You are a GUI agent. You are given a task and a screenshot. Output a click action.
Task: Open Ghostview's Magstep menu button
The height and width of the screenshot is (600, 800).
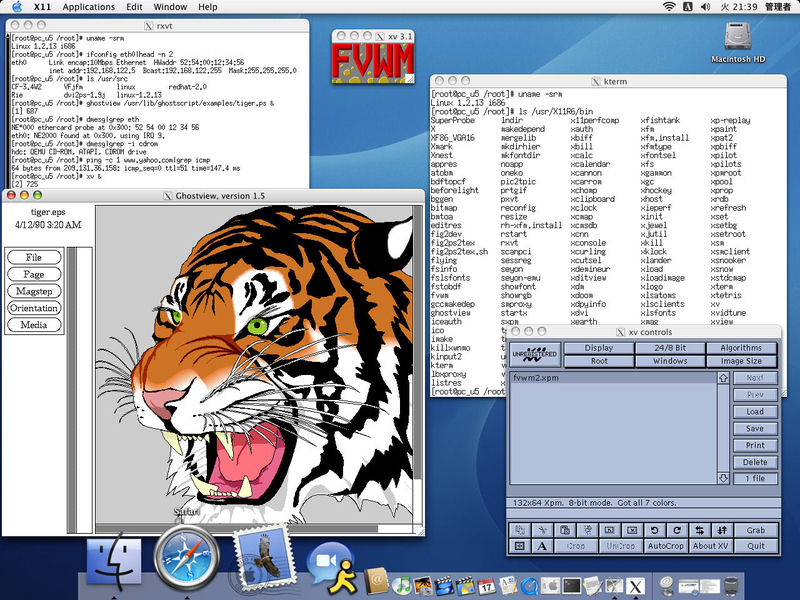click(x=34, y=291)
